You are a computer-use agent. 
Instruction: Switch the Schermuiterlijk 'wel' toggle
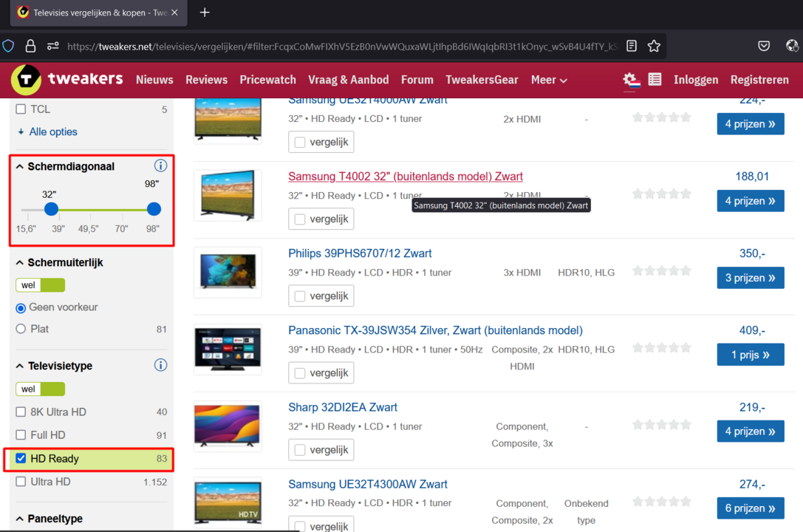click(x=40, y=284)
